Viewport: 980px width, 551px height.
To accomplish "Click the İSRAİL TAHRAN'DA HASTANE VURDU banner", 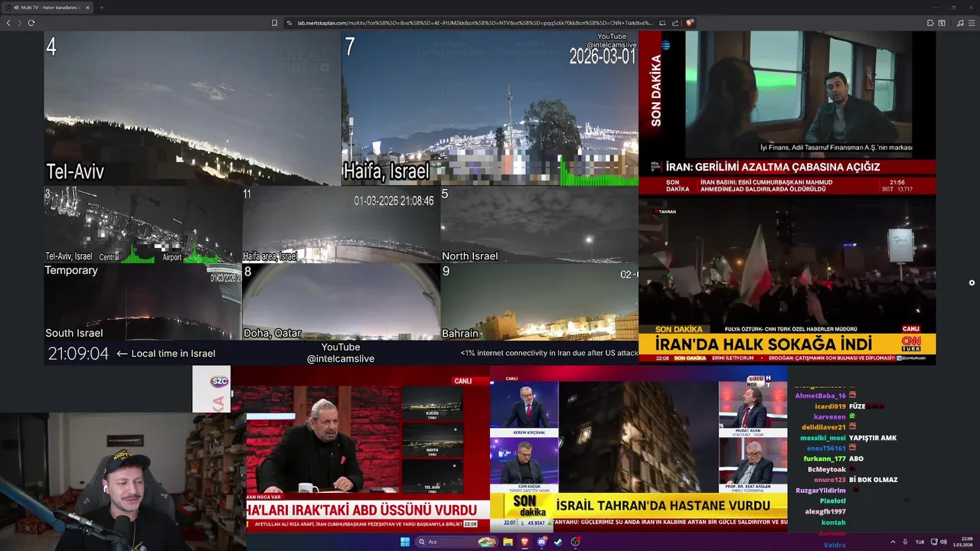I will (x=663, y=505).
